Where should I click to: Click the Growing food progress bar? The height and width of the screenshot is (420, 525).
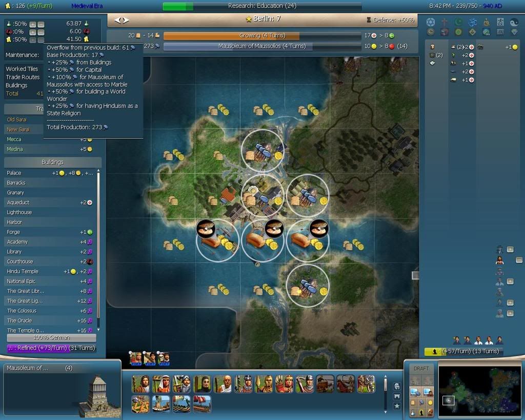pyautogui.click(x=262, y=35)
